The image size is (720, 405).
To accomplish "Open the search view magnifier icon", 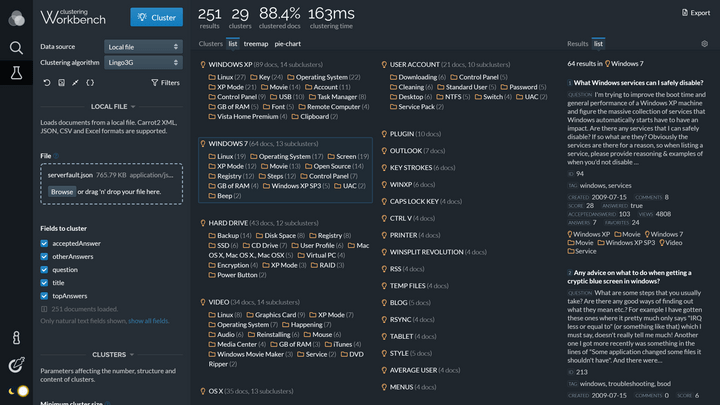I will click(16, 47).
